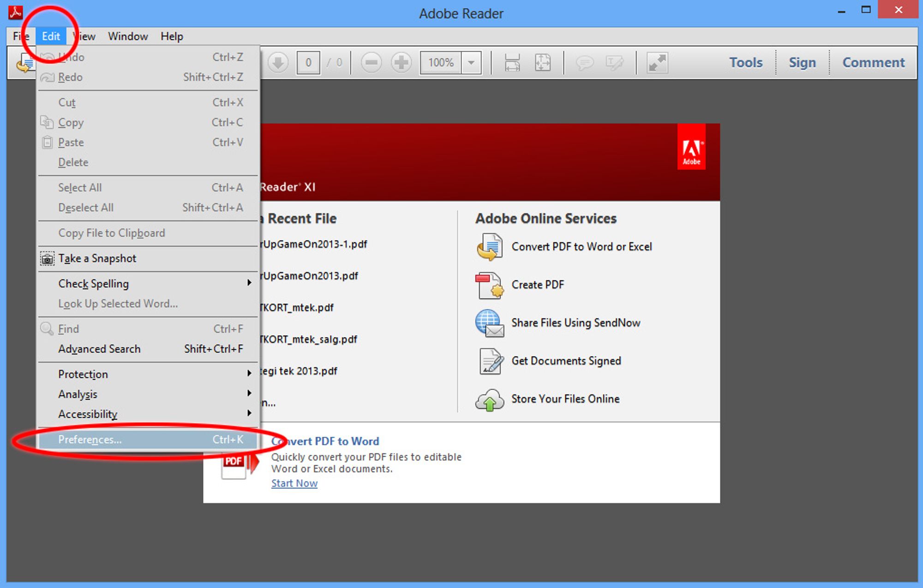
Task: Select Advanced Search menu entry
Action: pyautogui.click(x=148, y=349)
